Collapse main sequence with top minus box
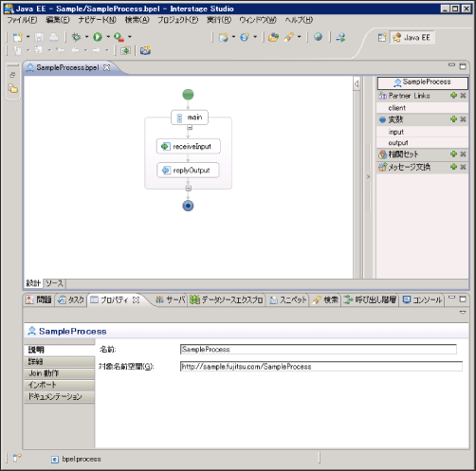 pos(190,128)
